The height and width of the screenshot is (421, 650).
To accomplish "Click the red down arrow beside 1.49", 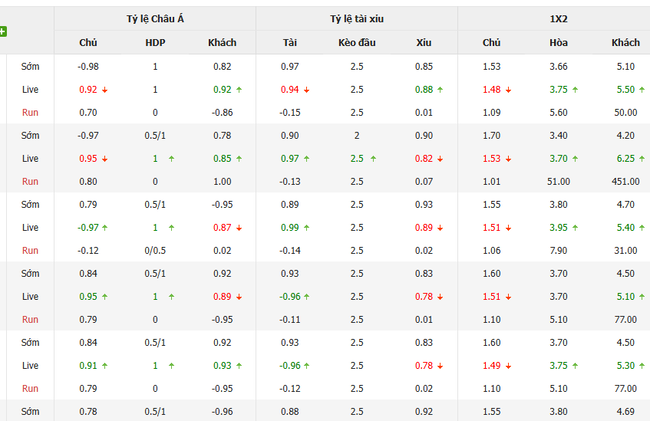I will tap(510, 365).
